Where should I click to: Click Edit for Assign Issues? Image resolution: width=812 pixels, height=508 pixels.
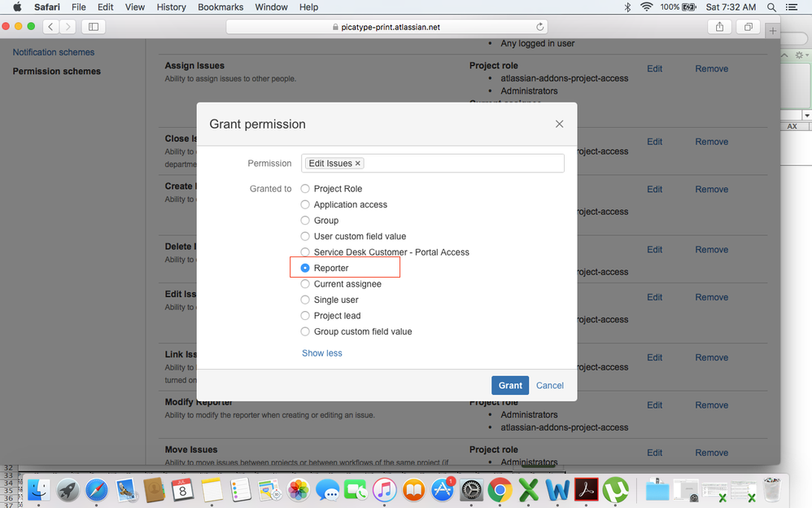pos(655,68)
